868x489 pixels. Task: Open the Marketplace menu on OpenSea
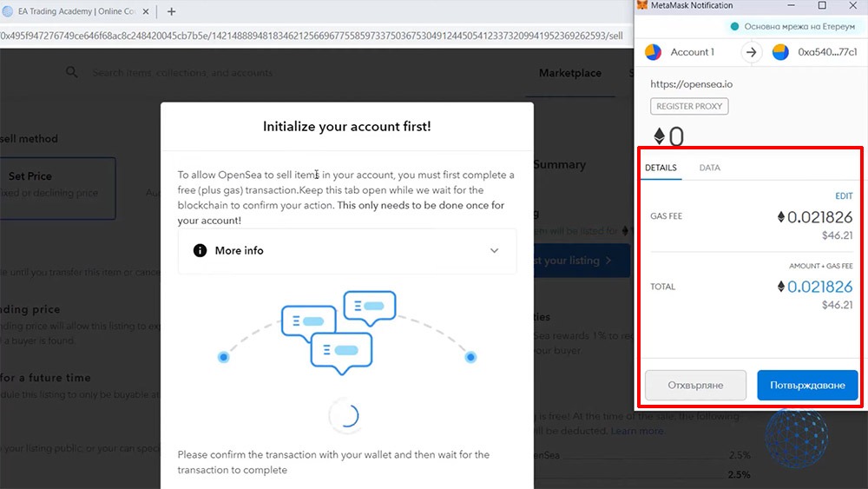pyautogui.click(x=569, y=73)
